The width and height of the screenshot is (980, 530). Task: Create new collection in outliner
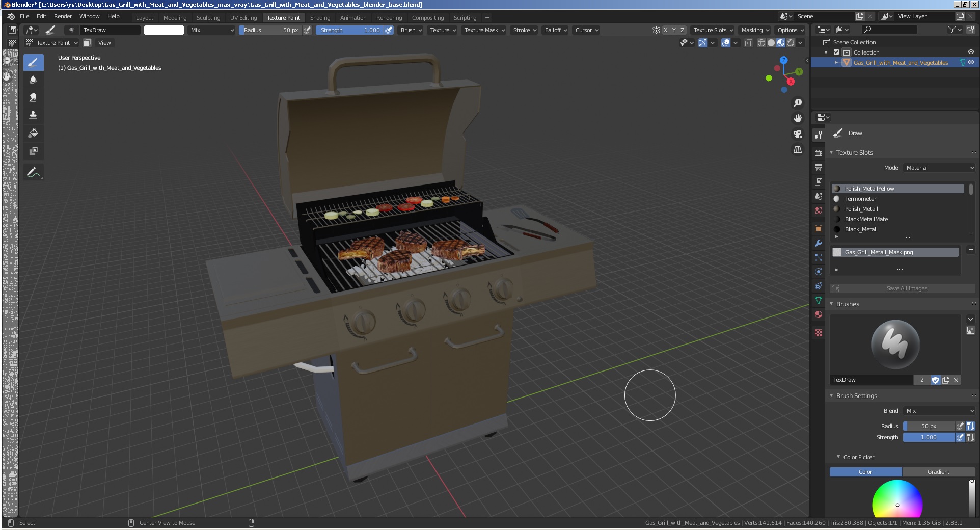click(970, 30)
